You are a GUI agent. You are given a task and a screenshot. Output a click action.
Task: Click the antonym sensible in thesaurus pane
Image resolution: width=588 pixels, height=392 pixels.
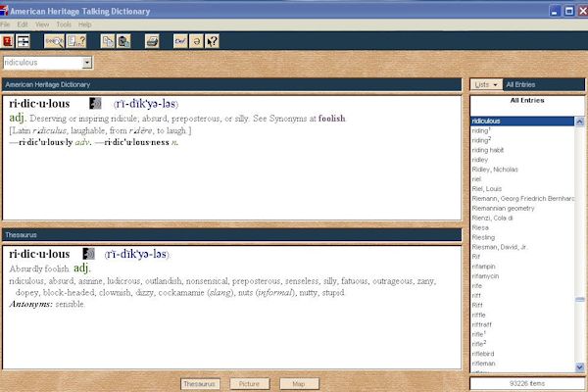coord(70,304)
